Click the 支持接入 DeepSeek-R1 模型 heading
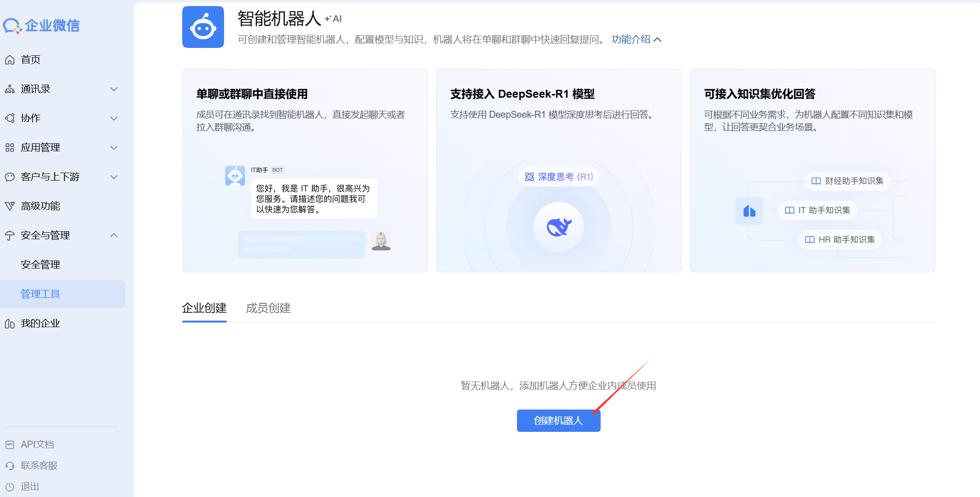Image resolution: width=980 pixels, height=497 pixels. [x=523, y=94]
